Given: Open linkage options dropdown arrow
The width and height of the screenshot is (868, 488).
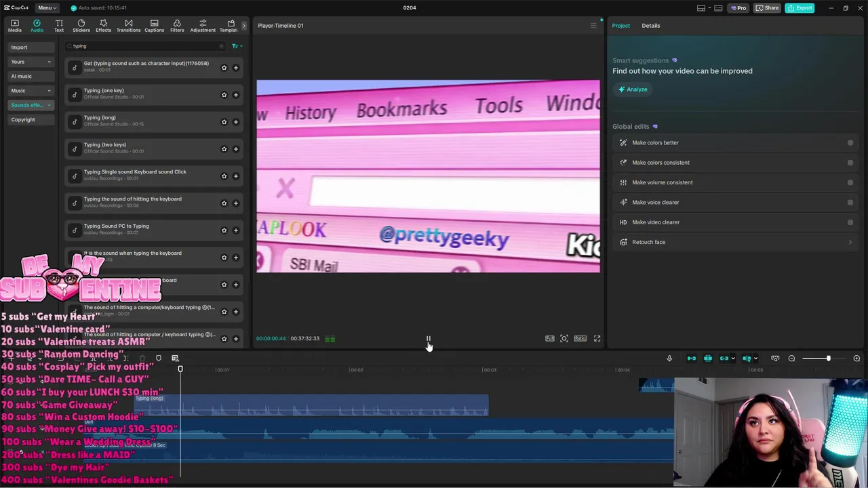Looking at the screenshot, I should point(733,359).
